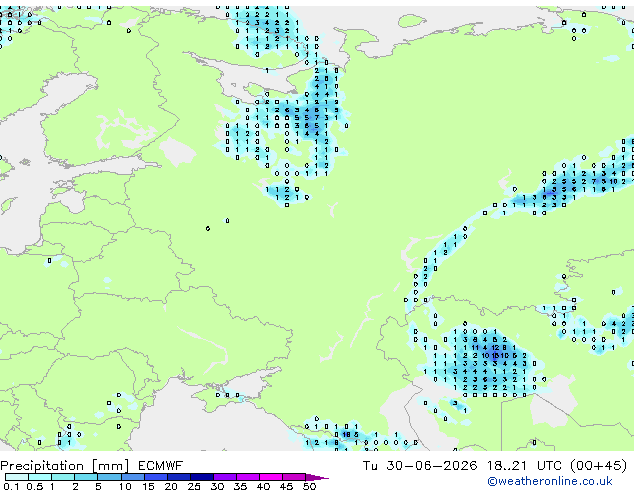This screenshot has height=490, width=634.
Task: Select the 20–25 mm dark blue swatch
Action: [179, 477]
